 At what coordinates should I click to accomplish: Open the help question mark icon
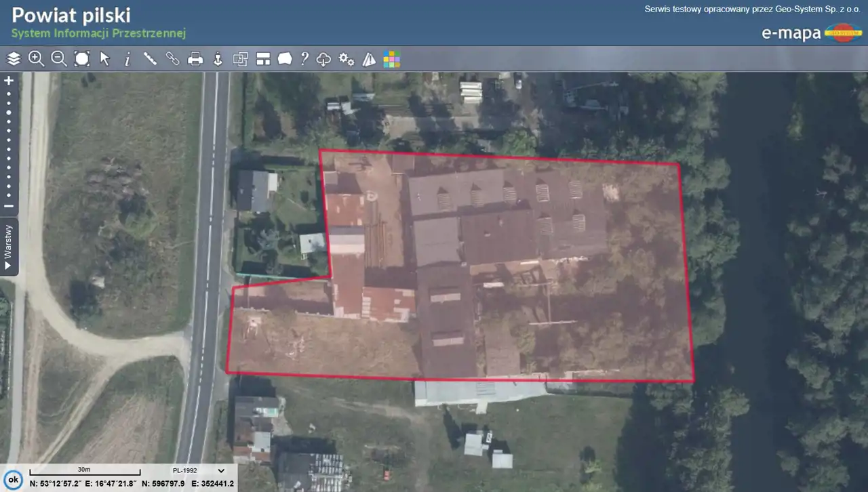[x=304, y=59]
